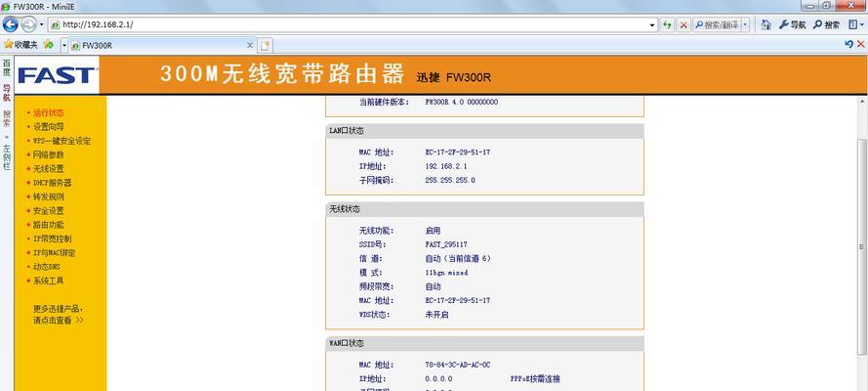Image resolution: width=868 pixels, height=391 pixels.
Task: Click LAN IP address 192.168.2.1 value
Action: click(446, 166)
